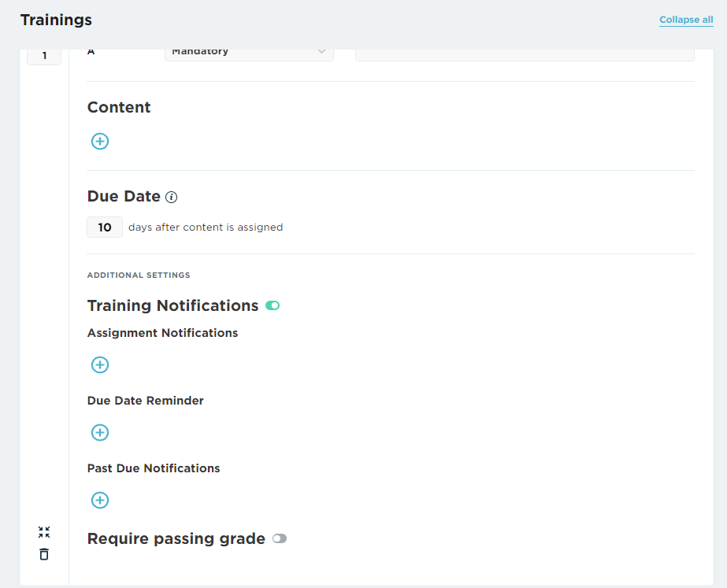Add a Past Due Notification with plus icon

click(100, 500)
